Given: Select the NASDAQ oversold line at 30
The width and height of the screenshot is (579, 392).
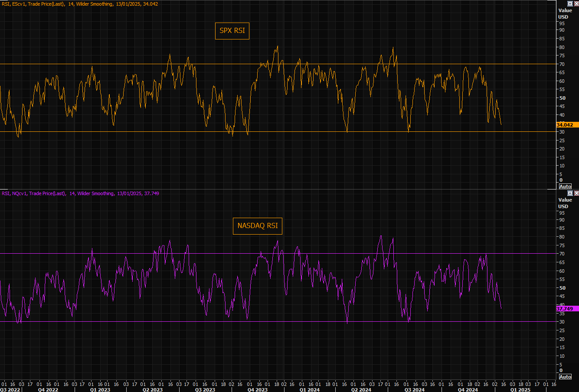Looking at the screenshot, I should pos(130,322).
